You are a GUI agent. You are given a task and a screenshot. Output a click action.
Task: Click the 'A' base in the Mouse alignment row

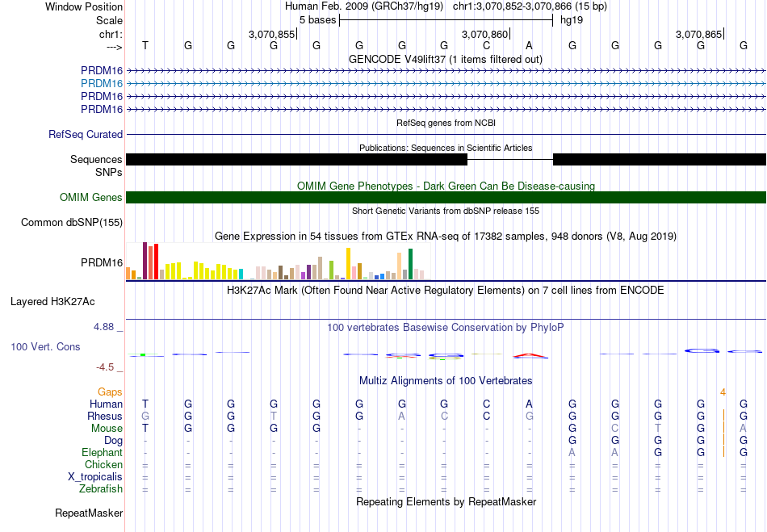coord(743,429)
